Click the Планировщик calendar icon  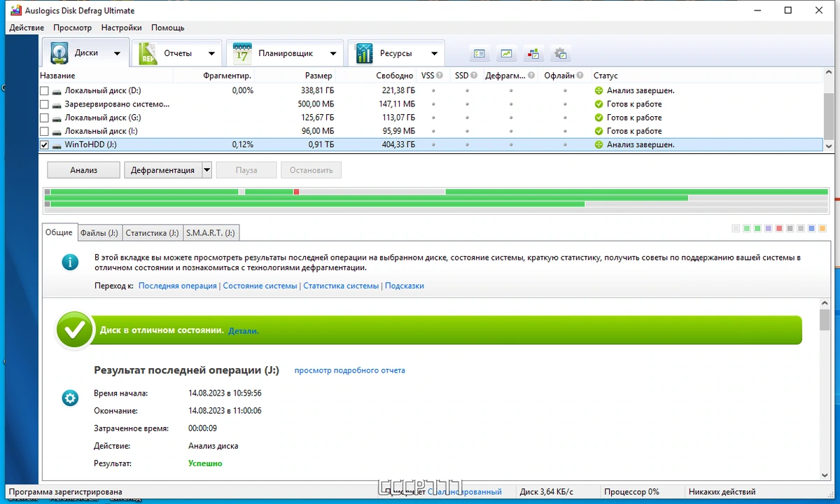[242, 53]
